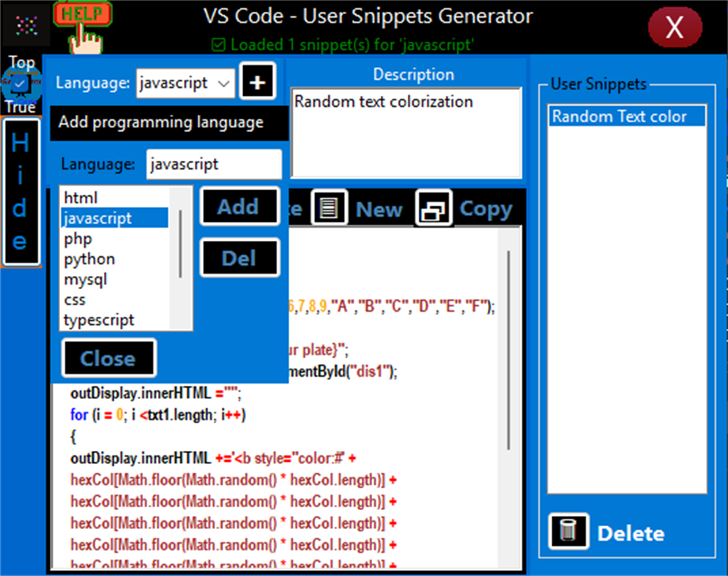Select css in the language list
This screenshot has width=728, height=576.
click(115, 299)
